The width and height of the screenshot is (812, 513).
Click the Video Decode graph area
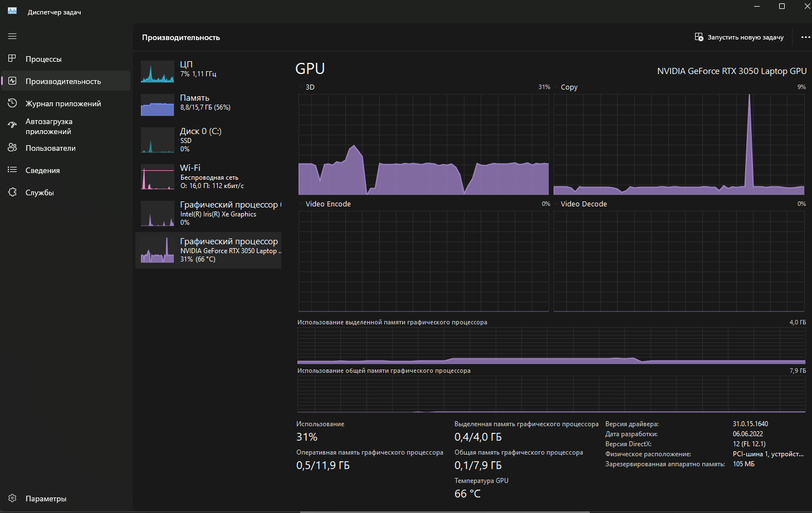pos(679,261)
